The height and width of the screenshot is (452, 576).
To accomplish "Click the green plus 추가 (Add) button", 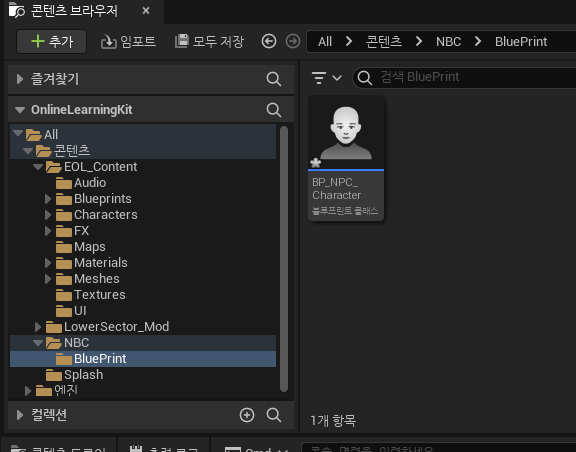I will pyautogui.click(x=51, y=42).
